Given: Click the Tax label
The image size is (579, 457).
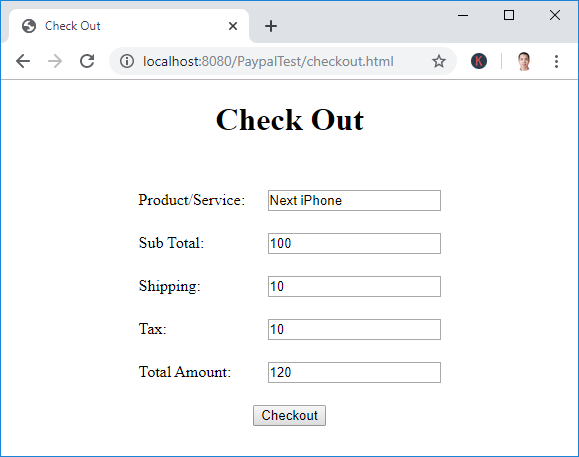Looking at the screenshot, I should coord(153,329).
